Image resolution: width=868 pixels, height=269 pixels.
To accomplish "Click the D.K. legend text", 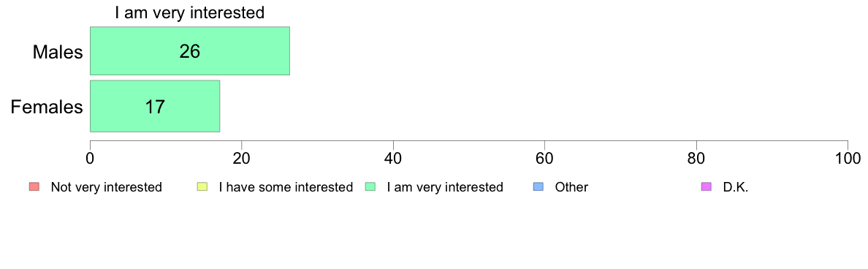I will (736, 187).
